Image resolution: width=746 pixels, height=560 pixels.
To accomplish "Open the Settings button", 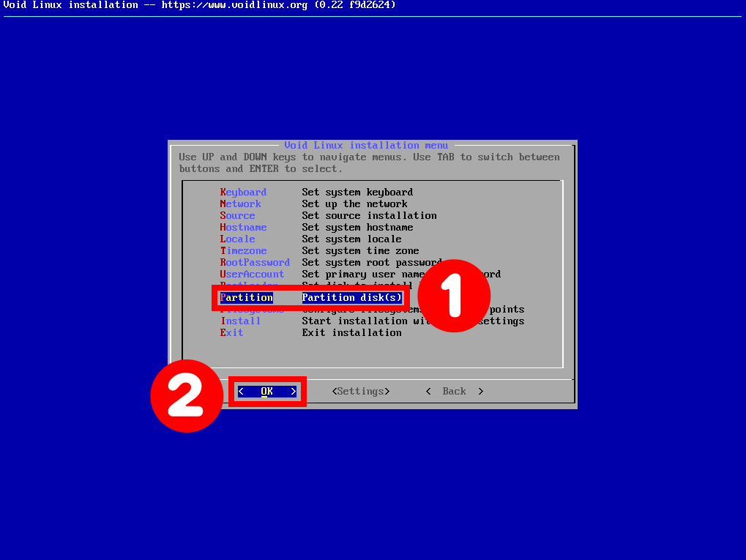I will click(x=361, y=392).
